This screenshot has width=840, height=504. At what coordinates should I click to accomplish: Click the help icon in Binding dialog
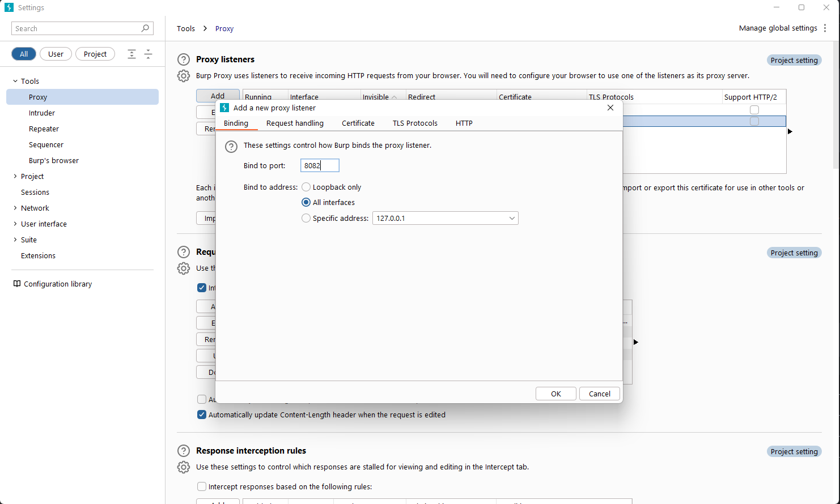[231, 147]
